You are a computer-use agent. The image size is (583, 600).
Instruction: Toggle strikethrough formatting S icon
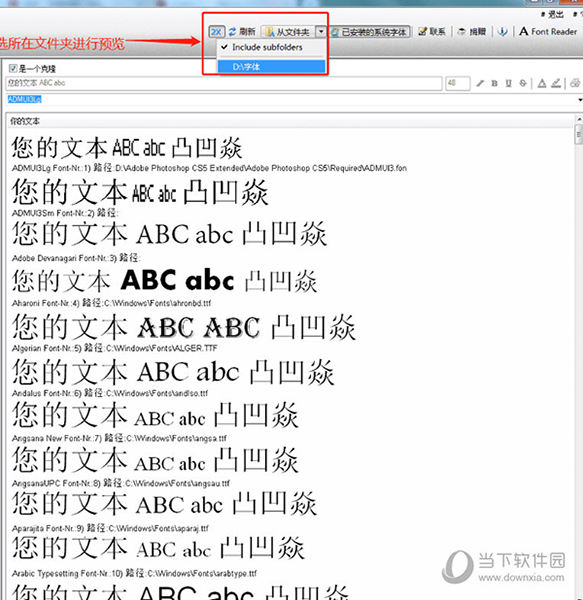[523, 83]
